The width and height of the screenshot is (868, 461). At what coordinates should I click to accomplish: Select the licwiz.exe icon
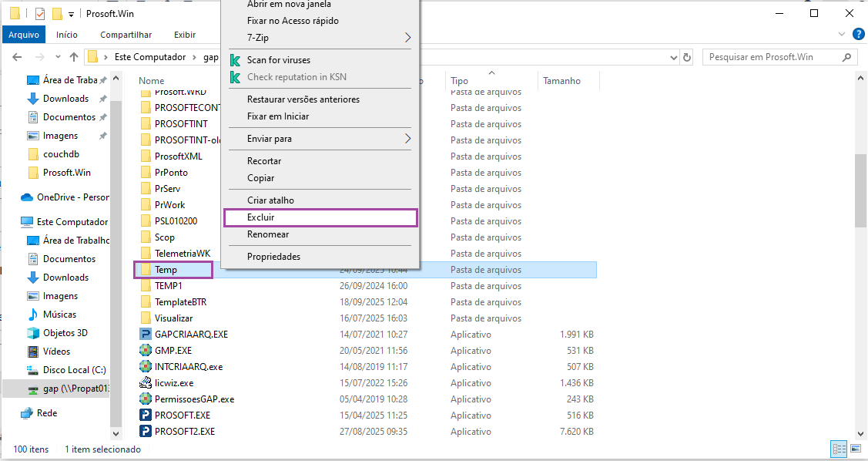pos(146,383)
